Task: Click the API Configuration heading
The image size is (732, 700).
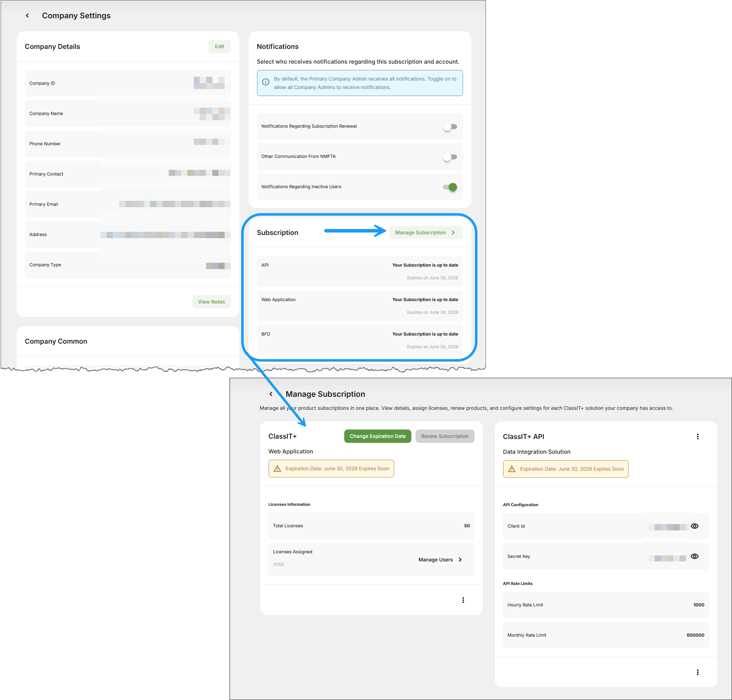Action: coord(520,505)
